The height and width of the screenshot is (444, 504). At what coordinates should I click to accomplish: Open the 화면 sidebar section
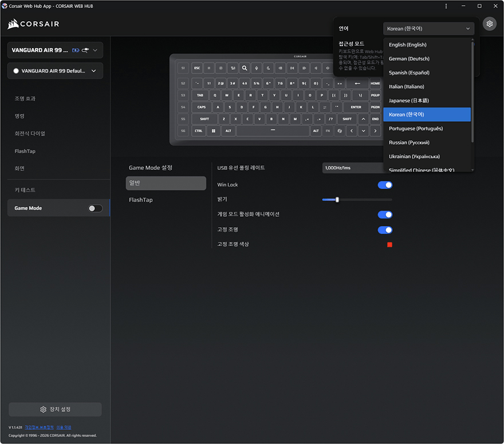19,168
